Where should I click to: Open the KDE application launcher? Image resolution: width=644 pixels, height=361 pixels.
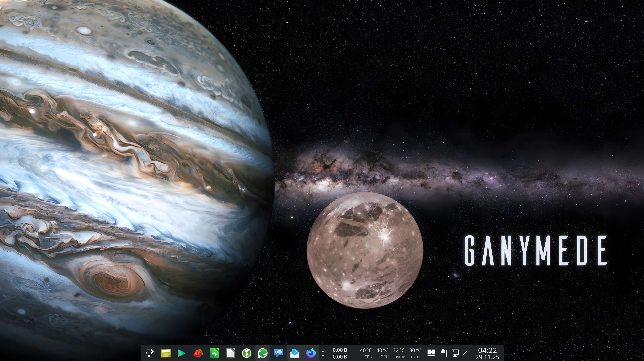point(150,353)
